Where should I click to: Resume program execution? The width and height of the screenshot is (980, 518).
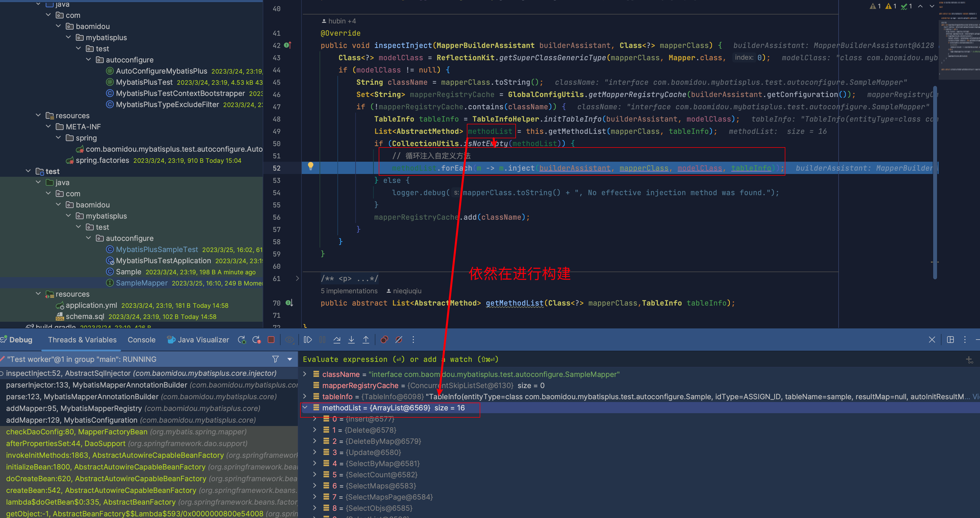point(307,340)
